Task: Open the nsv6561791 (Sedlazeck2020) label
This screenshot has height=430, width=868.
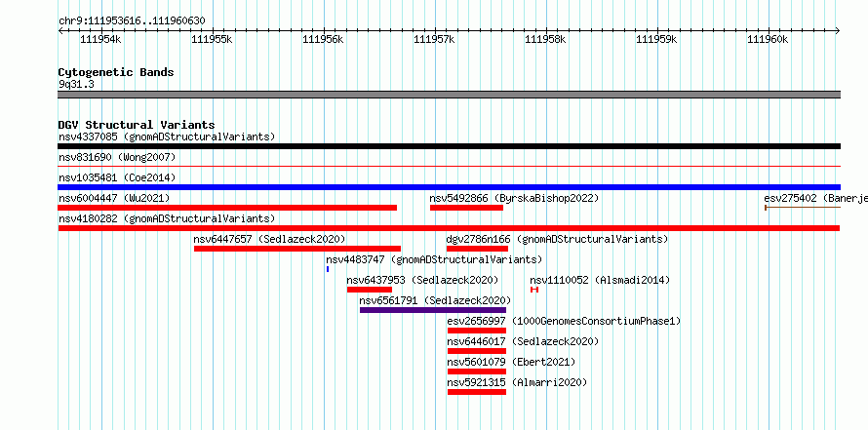Action: (436, 300)
